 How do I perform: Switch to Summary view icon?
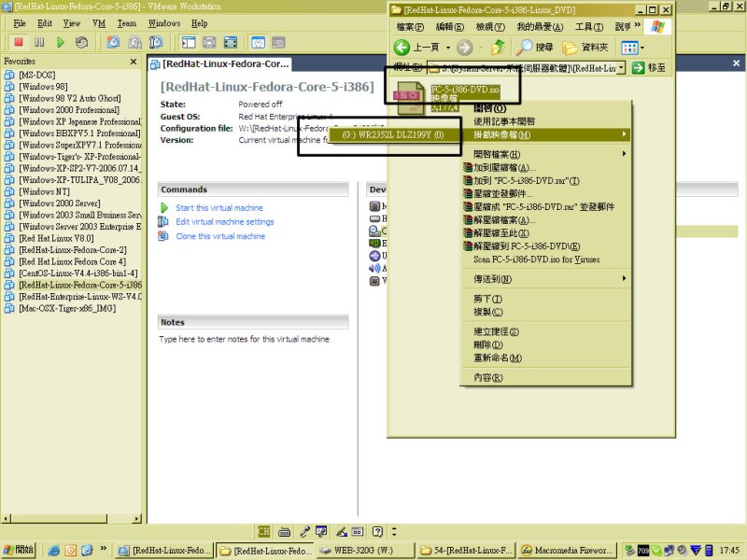point(258,42)
